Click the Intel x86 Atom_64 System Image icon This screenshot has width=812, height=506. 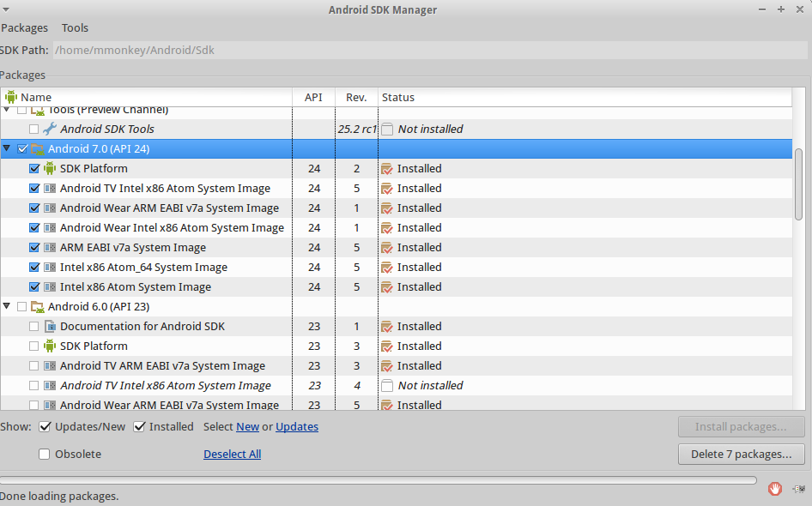pyautogui.click(x=50, y=267)
